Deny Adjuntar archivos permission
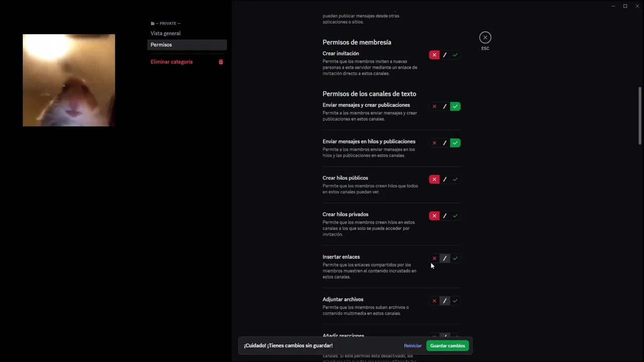644x362 pixels. 434,301
